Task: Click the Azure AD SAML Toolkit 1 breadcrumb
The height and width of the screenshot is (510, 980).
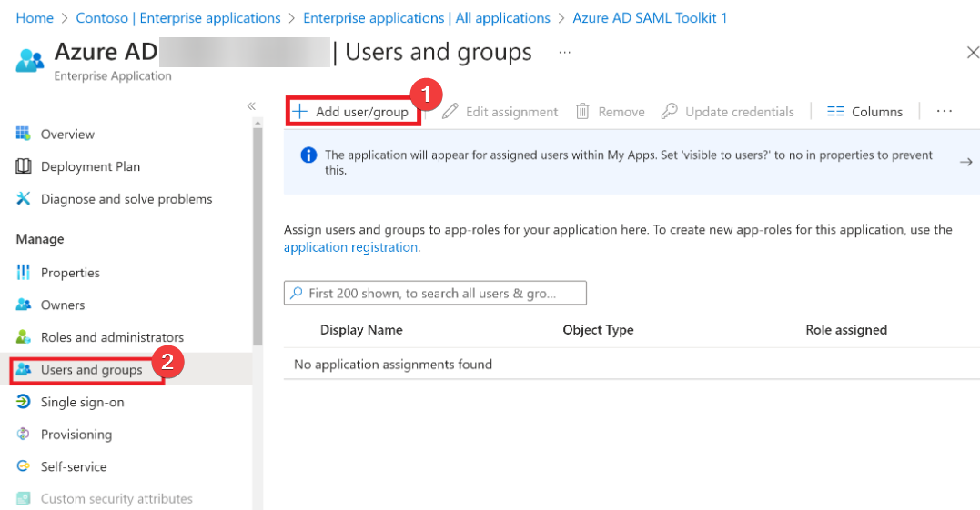Action: click(650, 18)
